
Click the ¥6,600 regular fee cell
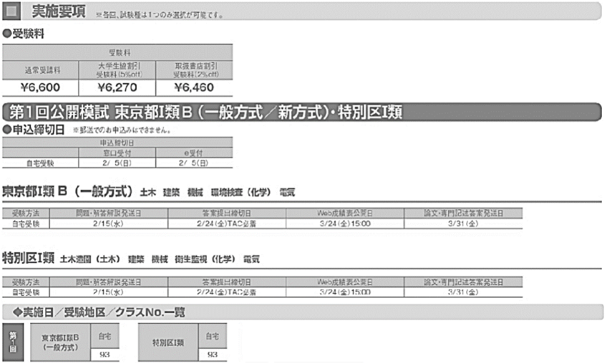coord(41,88)
